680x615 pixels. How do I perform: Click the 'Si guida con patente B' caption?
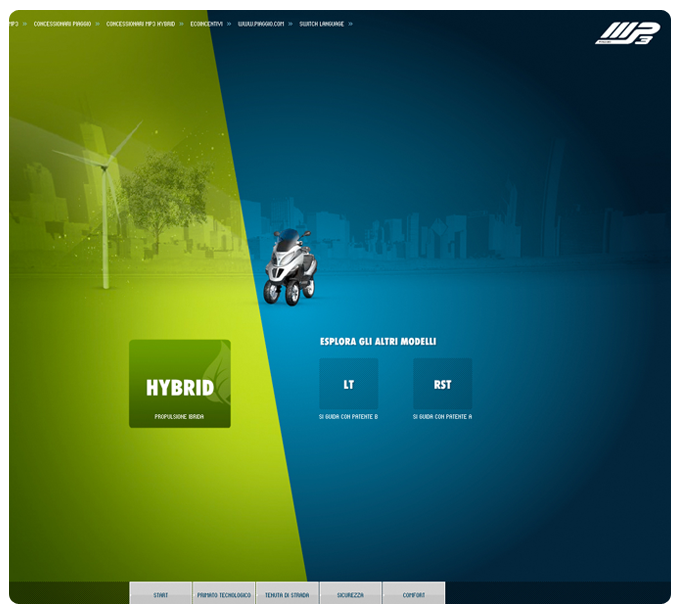[x=348, y=417]
